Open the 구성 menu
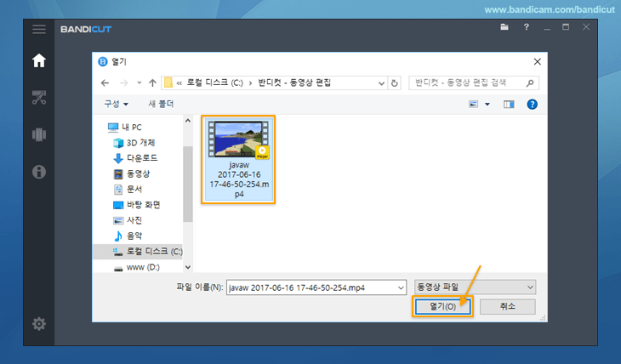Viewport: 621px width, 364px height. tap(116, 104)
